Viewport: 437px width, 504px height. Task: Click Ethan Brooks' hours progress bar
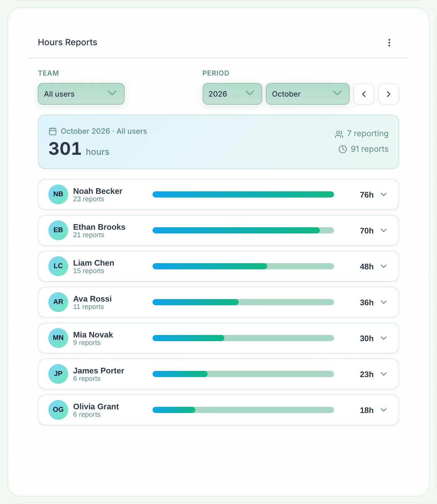click(x=243, y=230)
